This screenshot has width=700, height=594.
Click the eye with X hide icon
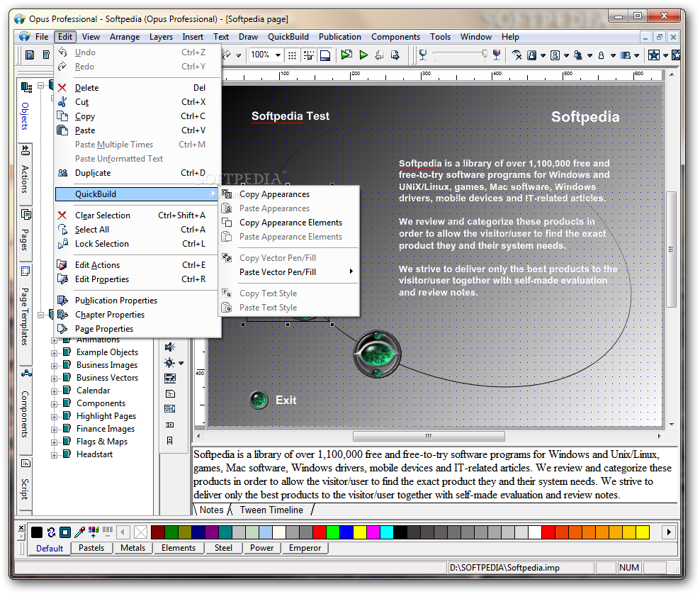516,55
